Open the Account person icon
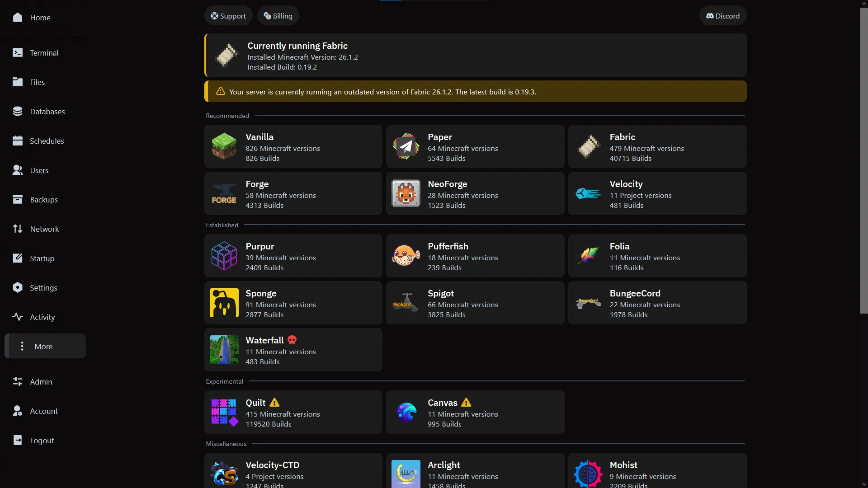This screenshot has height=488, width=868. [18, 411]
